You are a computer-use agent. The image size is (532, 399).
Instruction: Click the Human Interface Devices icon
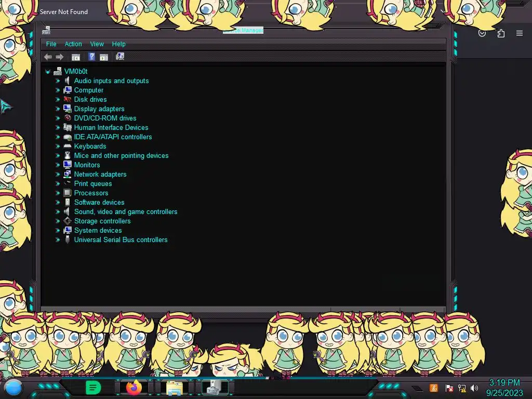pos(67,127)
